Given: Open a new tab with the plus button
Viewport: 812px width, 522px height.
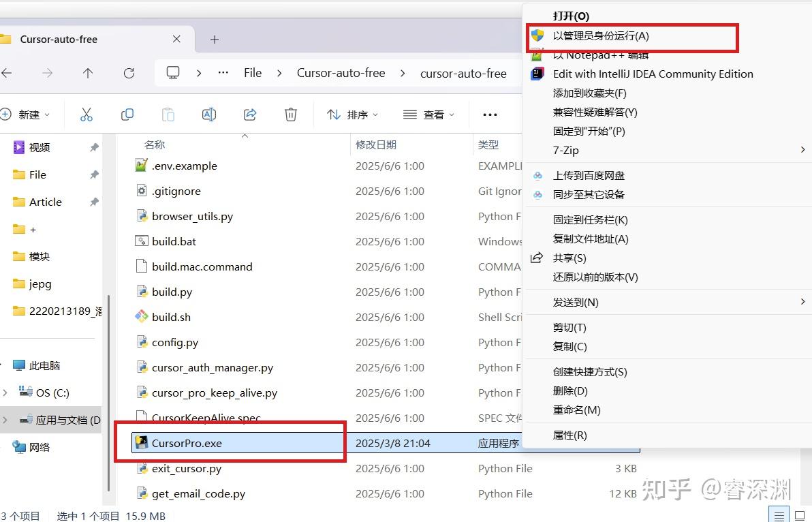Looking at the screenshot, I should 214,40.
